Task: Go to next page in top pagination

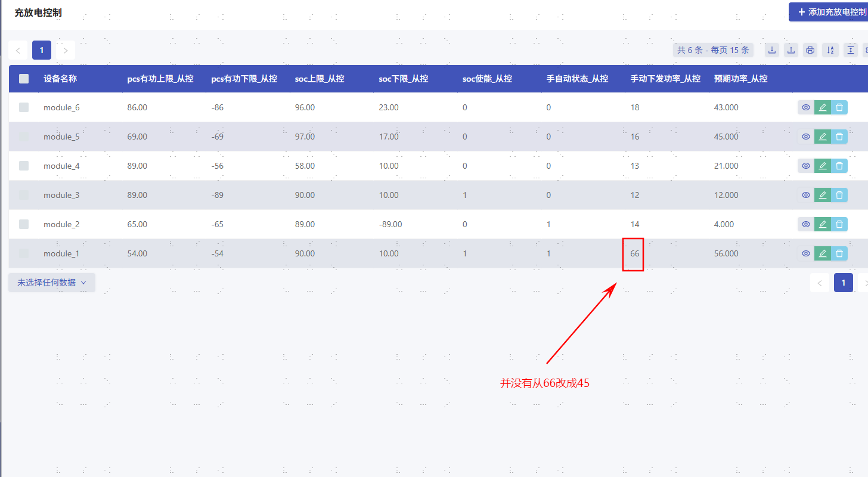Action: (66, 50)
